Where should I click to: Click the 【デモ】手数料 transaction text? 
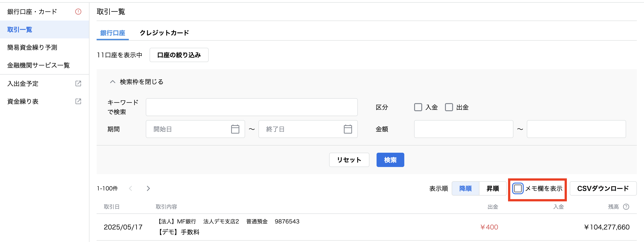click(178, 232)
